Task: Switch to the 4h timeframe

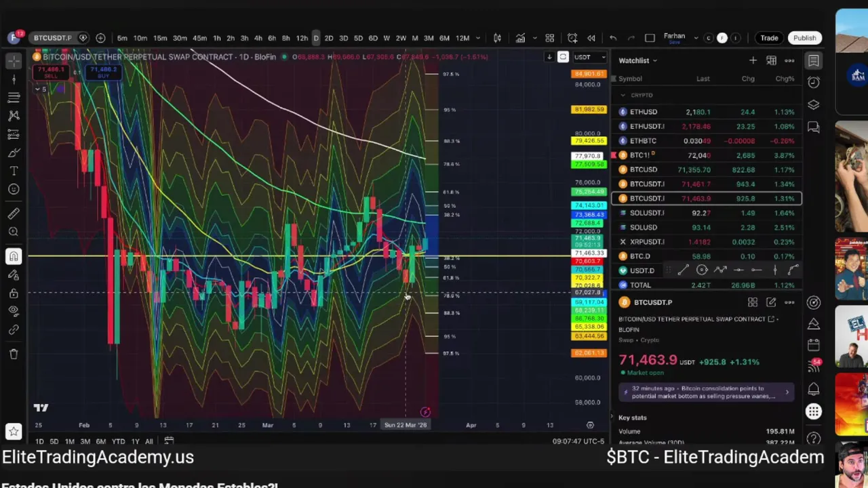Action: [x=258, y=38]
